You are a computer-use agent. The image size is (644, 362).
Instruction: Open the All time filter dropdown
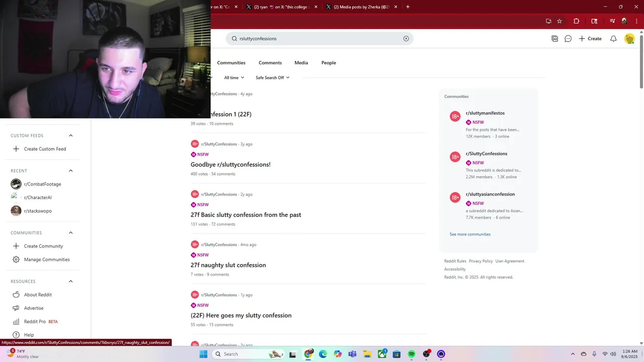coord(234,77)
